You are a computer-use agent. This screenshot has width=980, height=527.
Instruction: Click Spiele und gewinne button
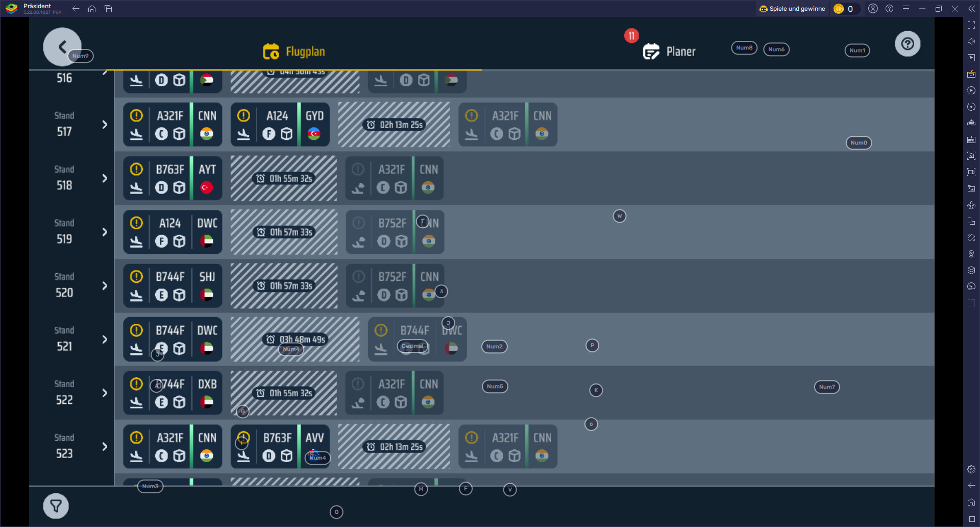point(792,9)
